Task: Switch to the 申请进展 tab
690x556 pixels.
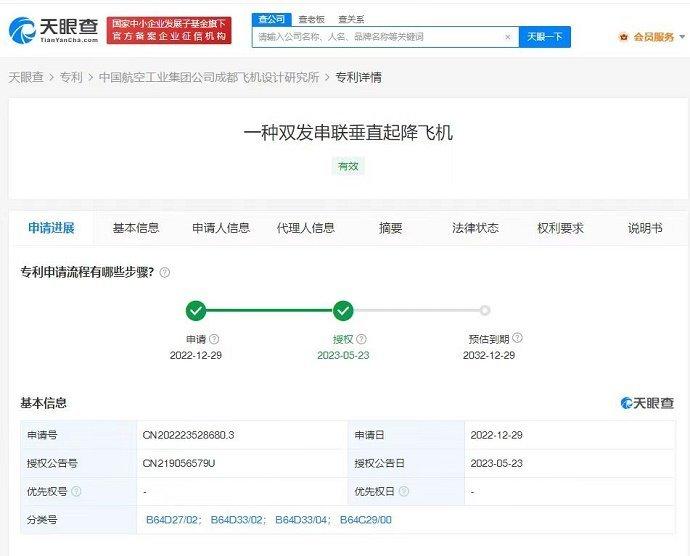Action: click(51, 228)
